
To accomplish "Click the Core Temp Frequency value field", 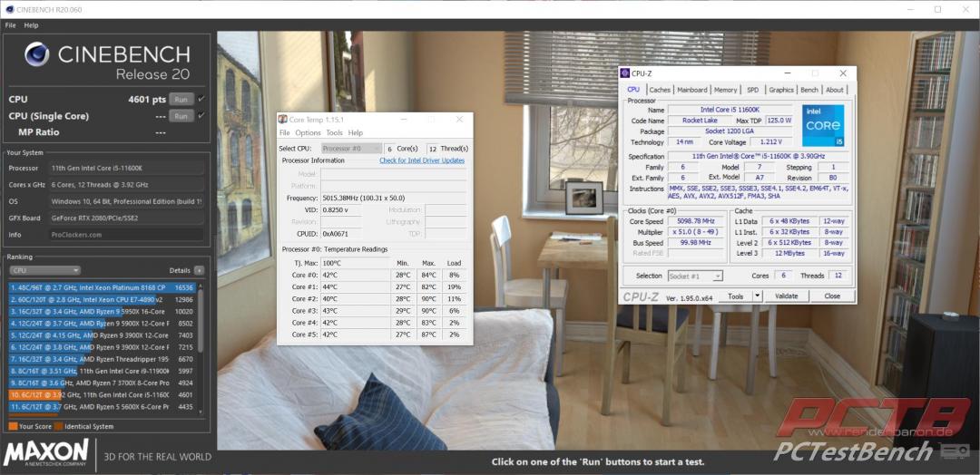I will pyautogui.click(x=393, y=198).
